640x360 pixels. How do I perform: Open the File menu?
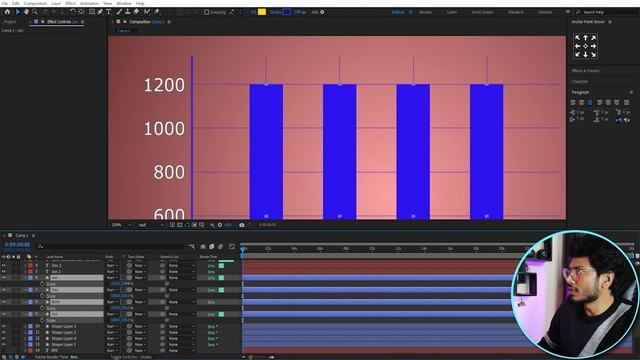[4, 3]
